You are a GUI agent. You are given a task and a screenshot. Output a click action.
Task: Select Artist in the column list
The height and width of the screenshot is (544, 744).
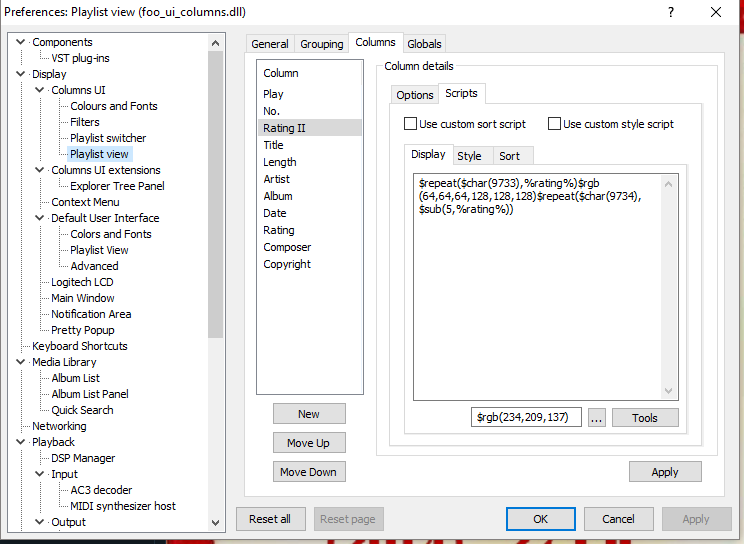(x=277, y=179)
